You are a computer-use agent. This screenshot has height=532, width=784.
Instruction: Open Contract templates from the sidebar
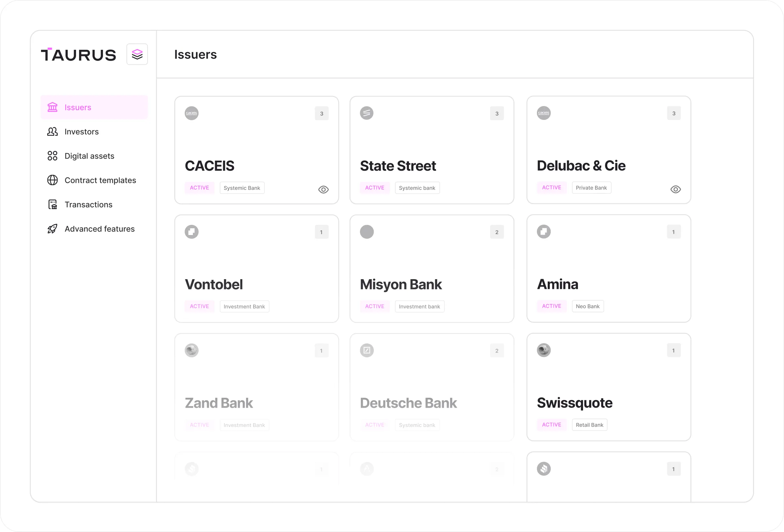pyautogui.click(x=100, y=180)
